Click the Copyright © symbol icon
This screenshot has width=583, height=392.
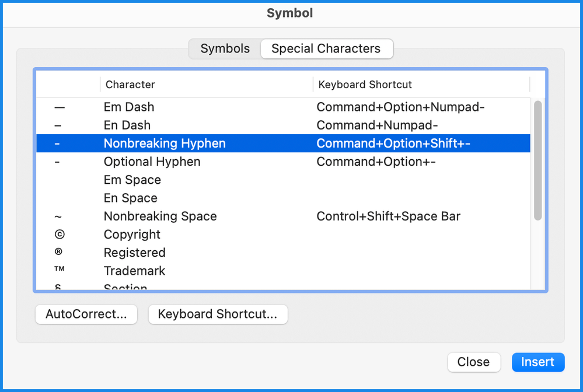tap(59, 235)
